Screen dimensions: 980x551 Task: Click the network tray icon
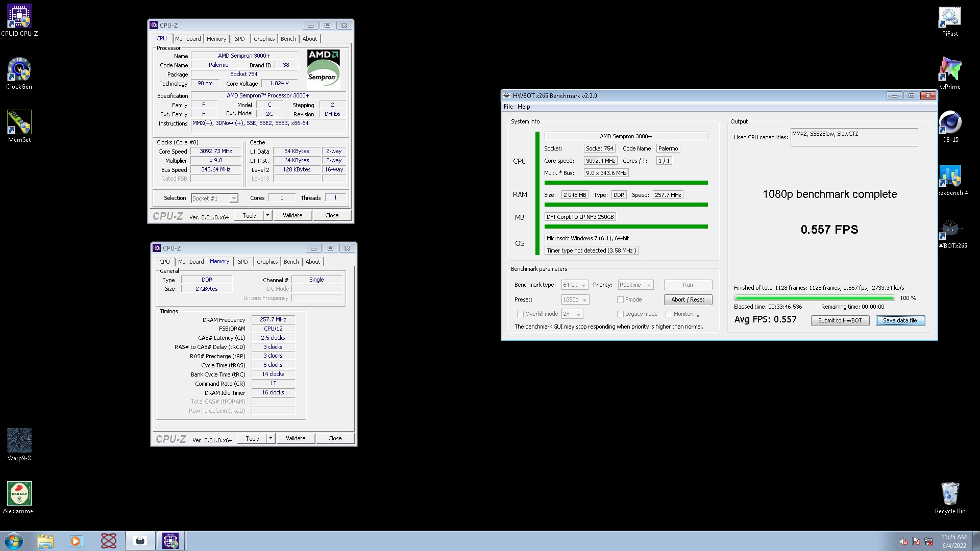[928, 541]
